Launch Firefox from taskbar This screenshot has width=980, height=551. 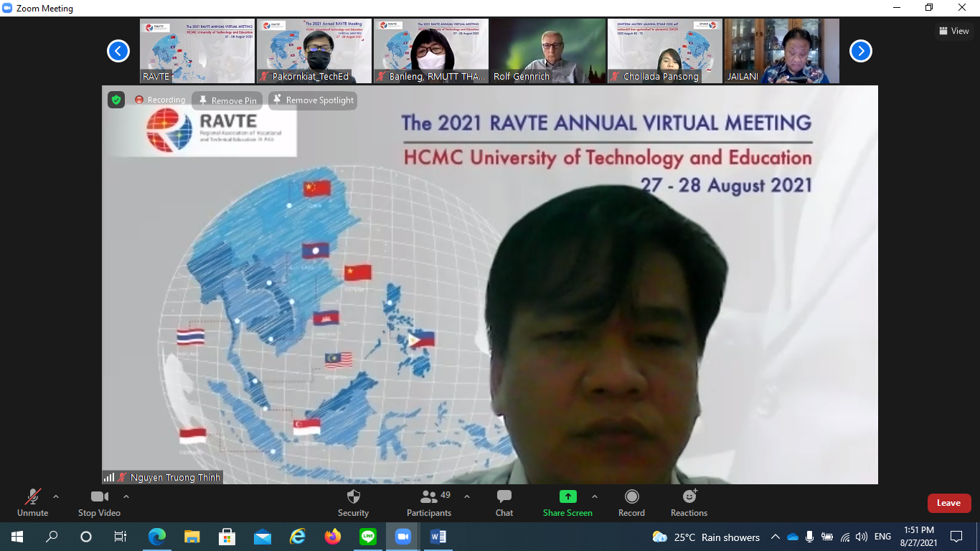332,537
